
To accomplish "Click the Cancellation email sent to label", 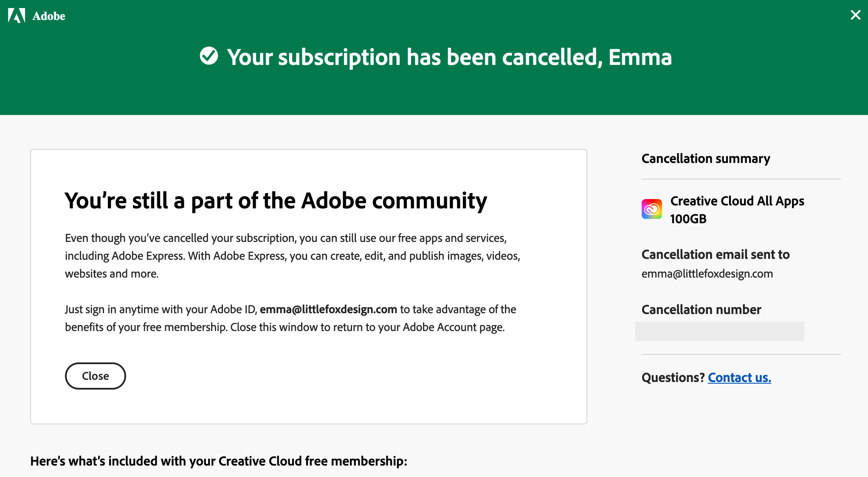I will coord(716,255).
